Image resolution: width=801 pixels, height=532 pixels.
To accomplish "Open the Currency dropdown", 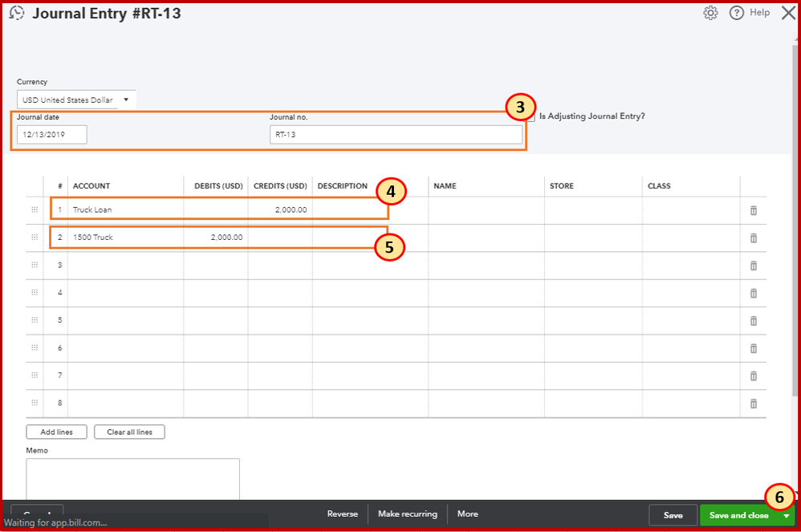I will pos(76,99).
